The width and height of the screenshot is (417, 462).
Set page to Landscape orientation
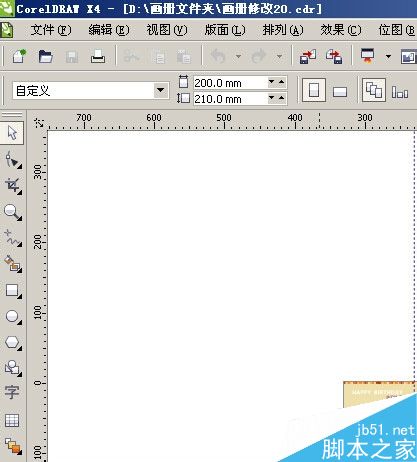[x=340, y=91]
